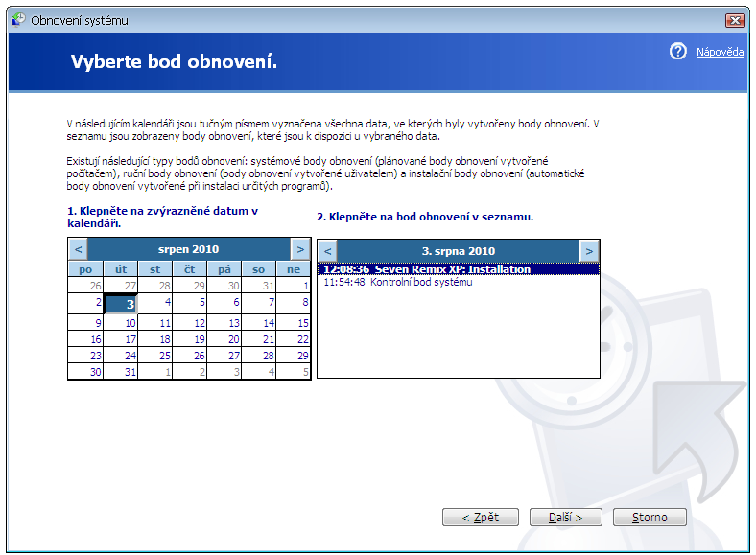This screenshot has width=756, height=555.
Task: Pick August 25 in the calendar
Action: coord(154,355)
